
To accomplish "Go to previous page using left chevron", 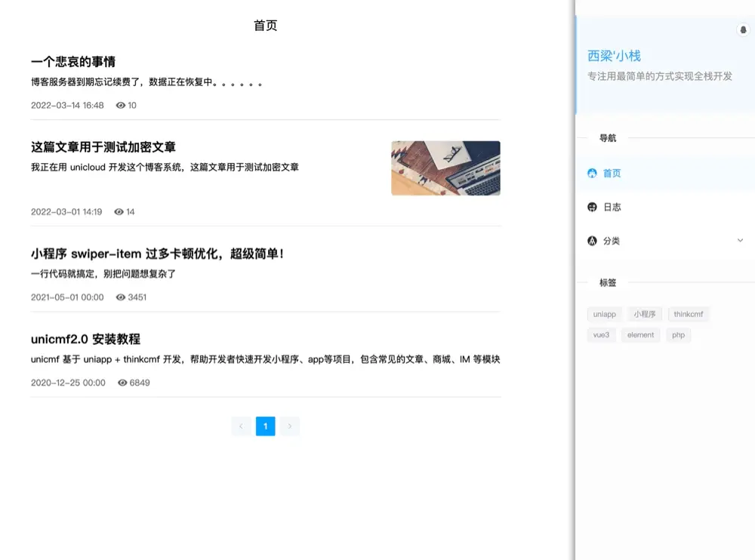I will click(241, 426).
